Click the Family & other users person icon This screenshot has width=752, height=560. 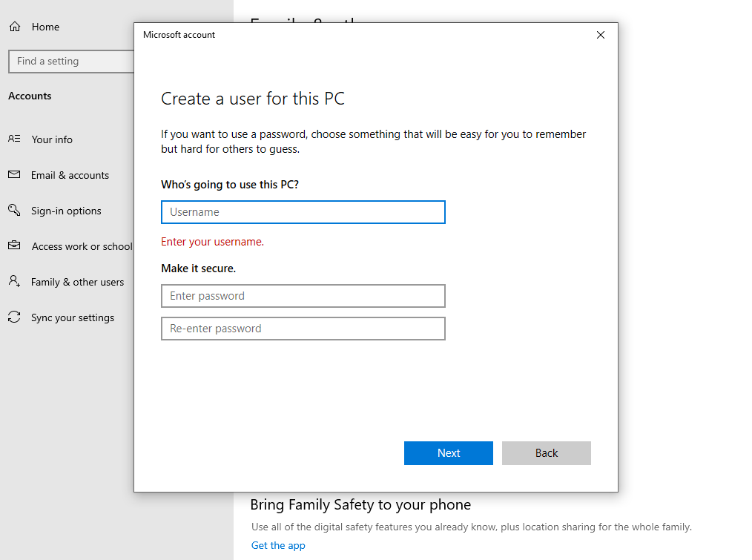coord(14,281)
